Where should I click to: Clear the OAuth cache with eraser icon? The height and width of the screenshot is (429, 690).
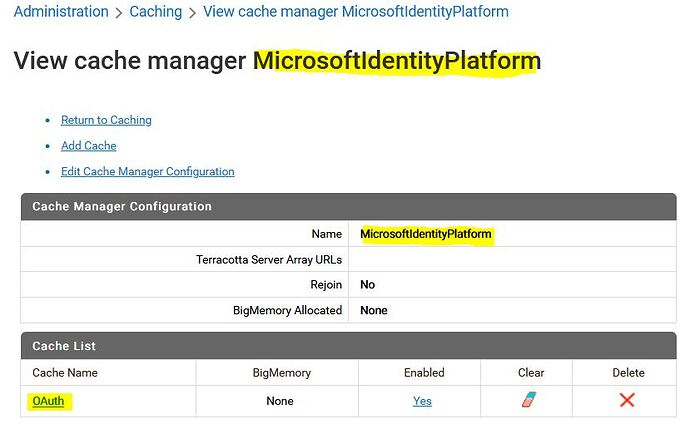point(529,400)
